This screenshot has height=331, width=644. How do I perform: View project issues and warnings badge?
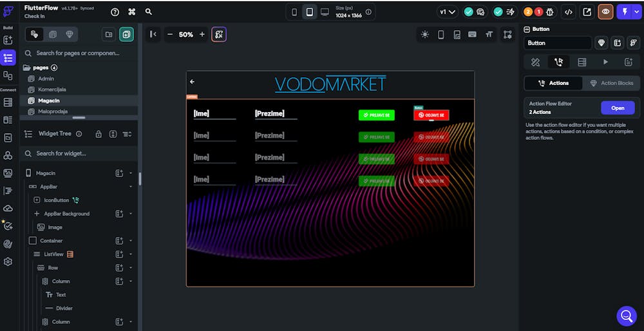(x=533, y=12)
